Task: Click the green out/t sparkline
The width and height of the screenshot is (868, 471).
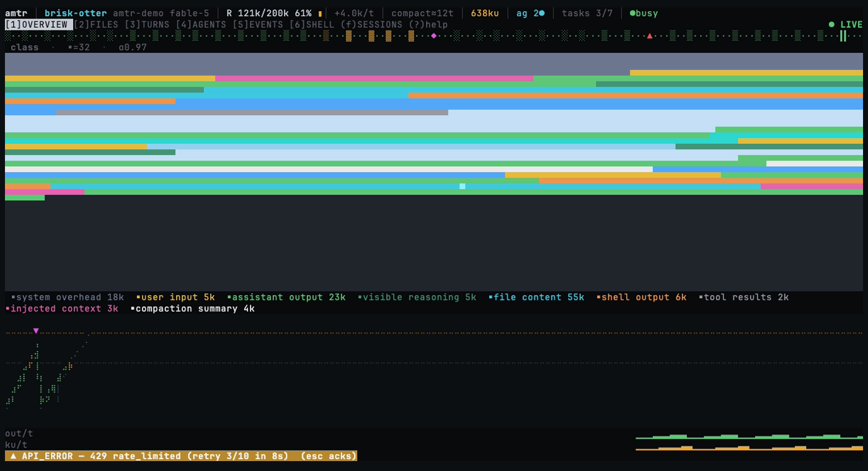Action: (x=749, y=436)
